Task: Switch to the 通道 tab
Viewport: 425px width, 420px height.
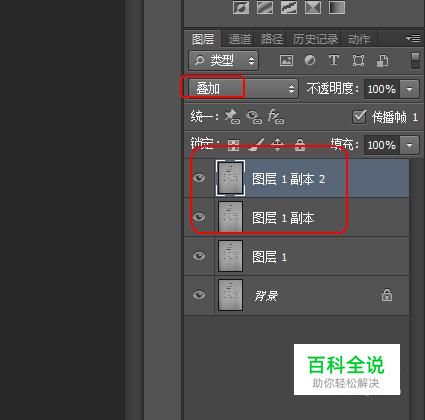Action: tap(240, 39)
